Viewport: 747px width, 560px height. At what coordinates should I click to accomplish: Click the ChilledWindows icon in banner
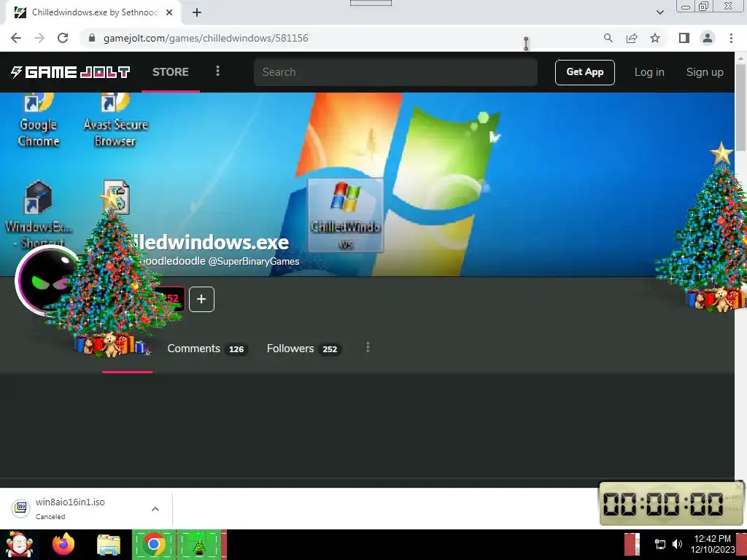click(x=345, y=215)
